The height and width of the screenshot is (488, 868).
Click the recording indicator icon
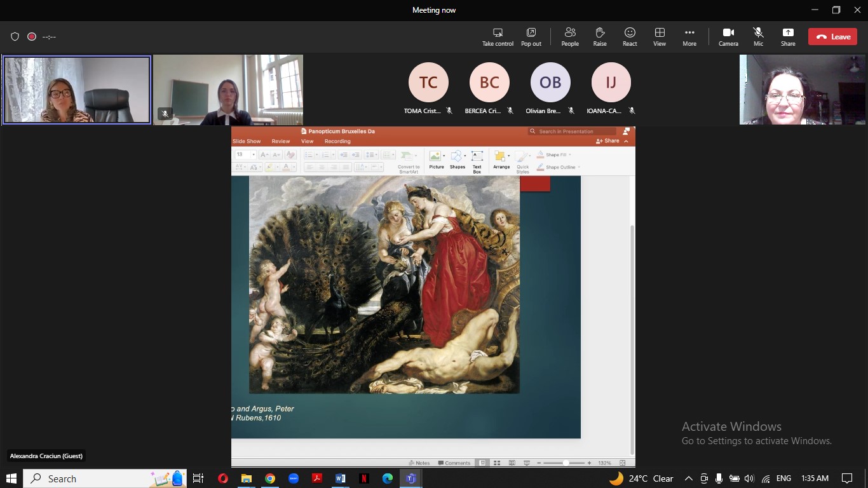tap(32, 37)
